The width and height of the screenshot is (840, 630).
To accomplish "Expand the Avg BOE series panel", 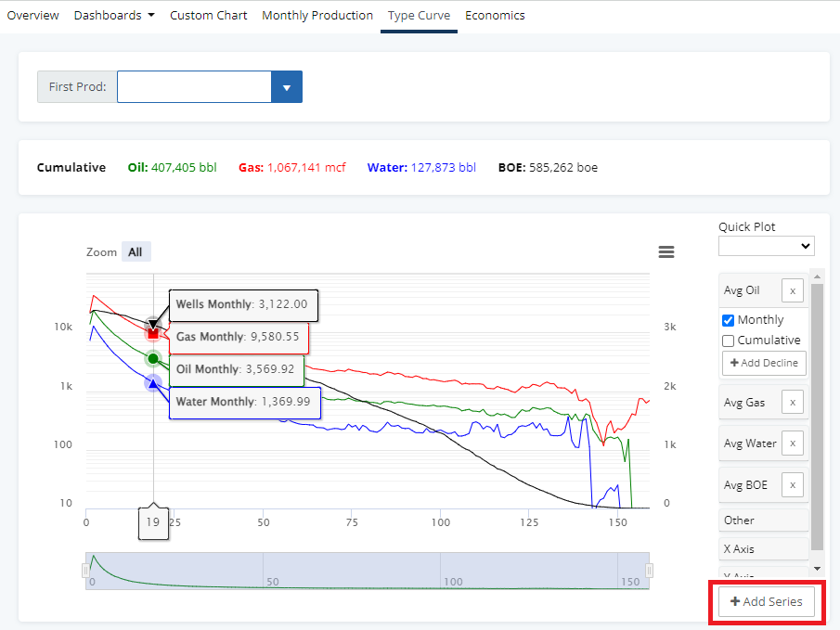I will (x=745, y=485).
